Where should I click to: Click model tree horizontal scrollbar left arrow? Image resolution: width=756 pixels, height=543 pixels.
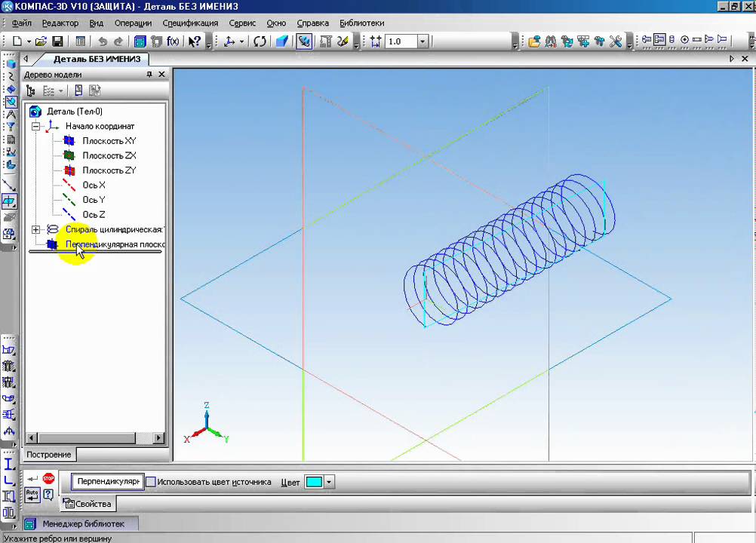(x=32, y=438)
